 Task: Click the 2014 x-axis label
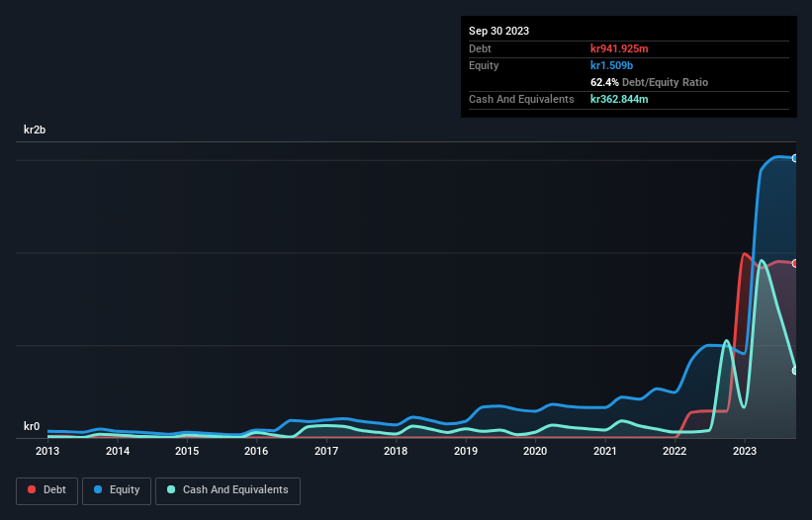pyautogui.click(x=118, y=451)
